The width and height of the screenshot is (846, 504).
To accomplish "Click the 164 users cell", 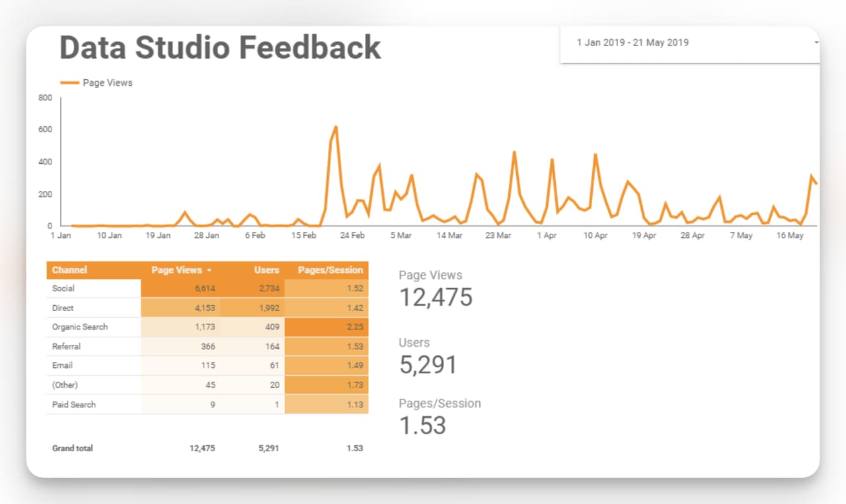I will pos(252,346).
